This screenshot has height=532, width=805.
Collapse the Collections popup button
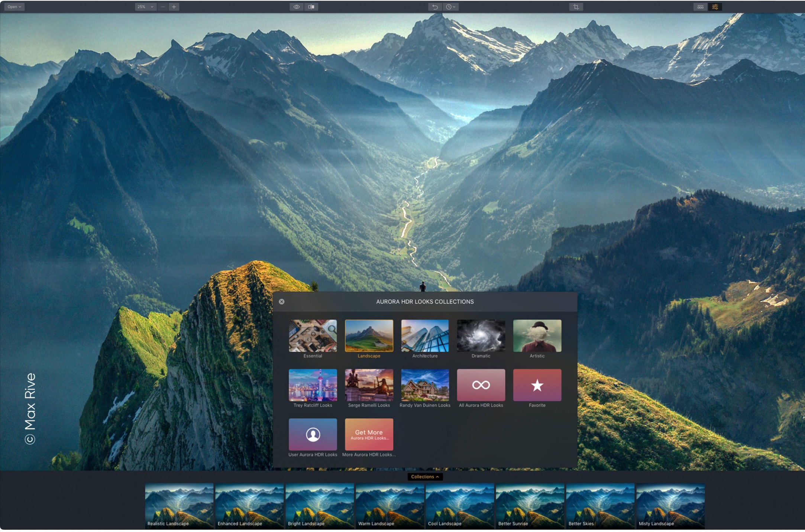425,477
